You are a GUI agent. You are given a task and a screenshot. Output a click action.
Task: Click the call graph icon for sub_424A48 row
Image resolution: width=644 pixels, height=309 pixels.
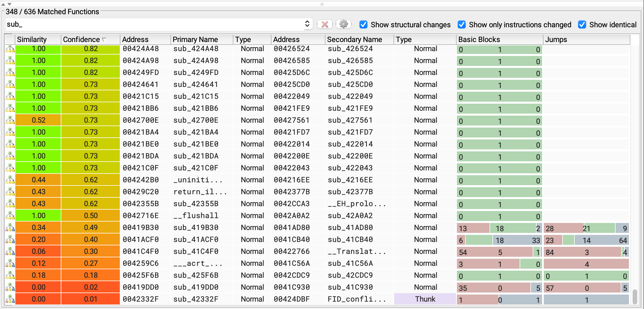click(10, 49)
